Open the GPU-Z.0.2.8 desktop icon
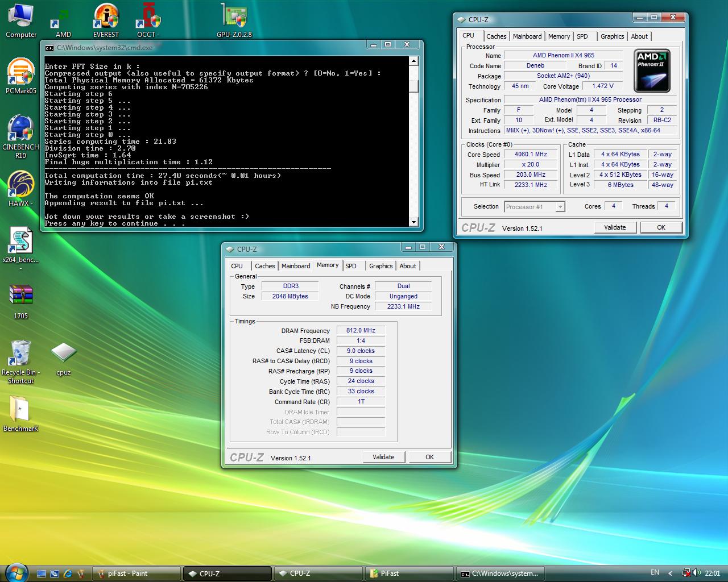This screenshot has width=728, height=582. pyautogui.click(x=234, y=20)
